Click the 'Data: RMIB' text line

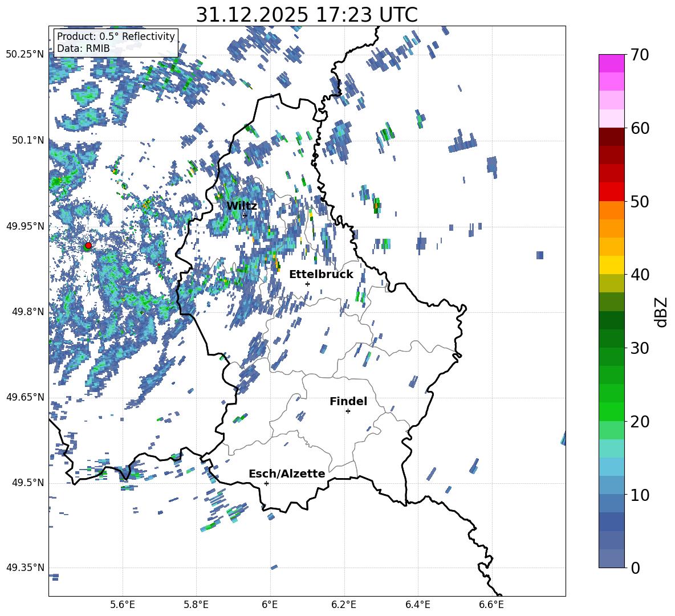83,48
